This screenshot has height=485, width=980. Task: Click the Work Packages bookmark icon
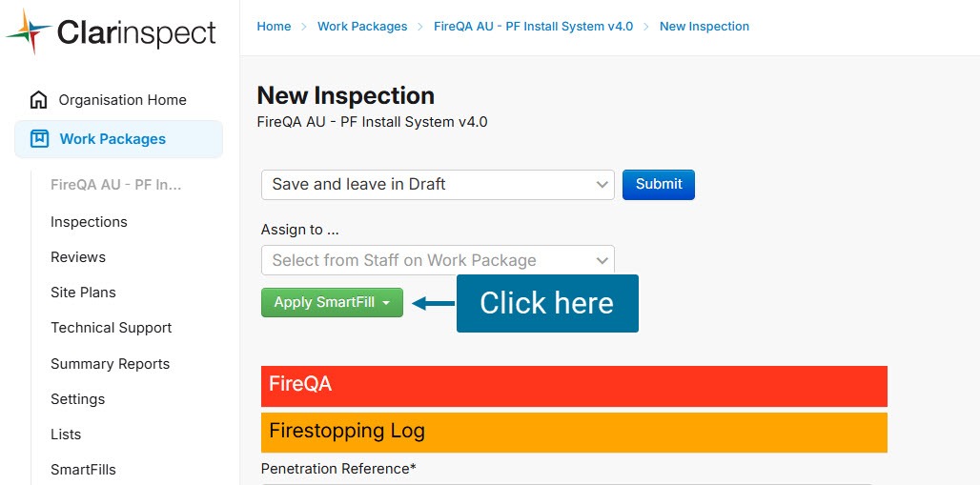click(x=39, y=139)
